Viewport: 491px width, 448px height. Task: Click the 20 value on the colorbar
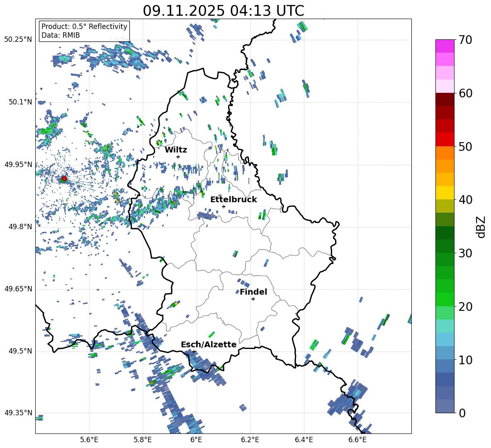pyautogui.click(x=466, y=307)
